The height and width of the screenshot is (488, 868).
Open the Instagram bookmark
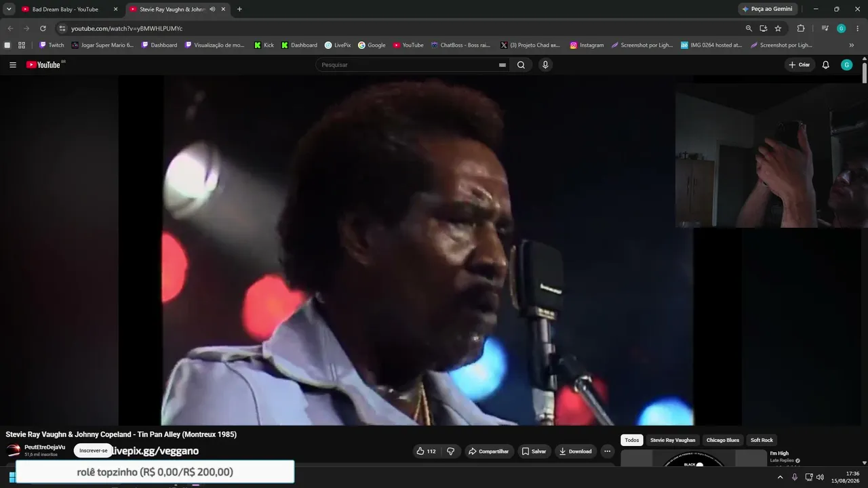tap(587, 45)
